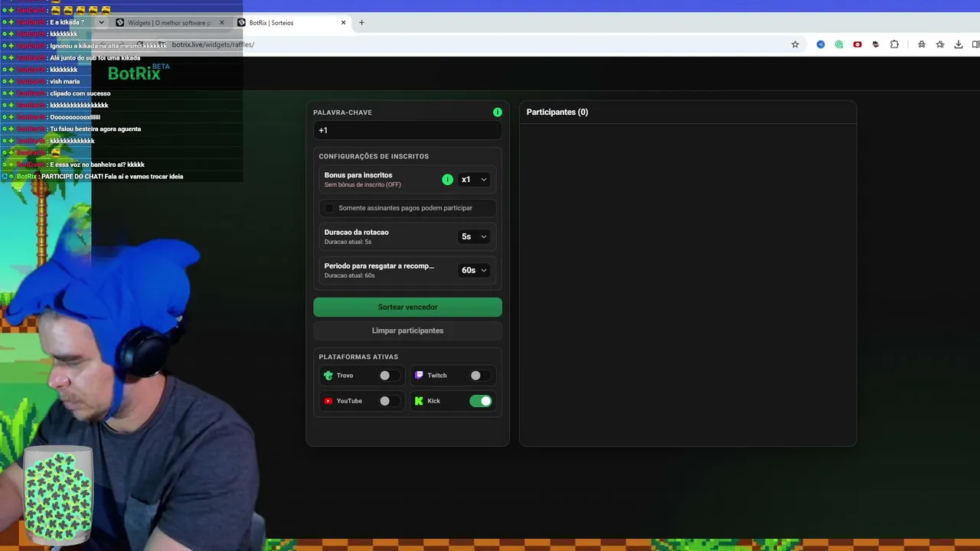The width and height of the screenshot is (980, 551).
Task: Click Limpar participantes button
Action: pyautogui.click(x=407, y=331)
